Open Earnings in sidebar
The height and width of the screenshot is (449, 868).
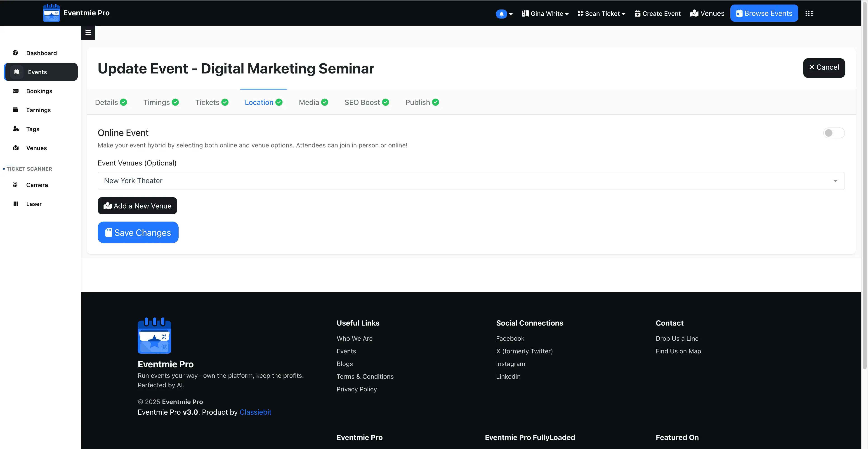tap(38, 110)
